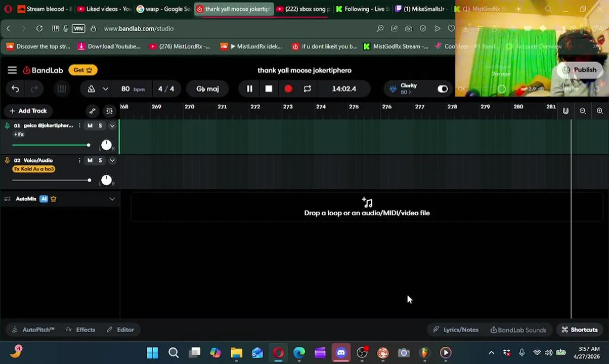
Task: Redo the last action
Action: pyautogui.click(x=34, y=89)
